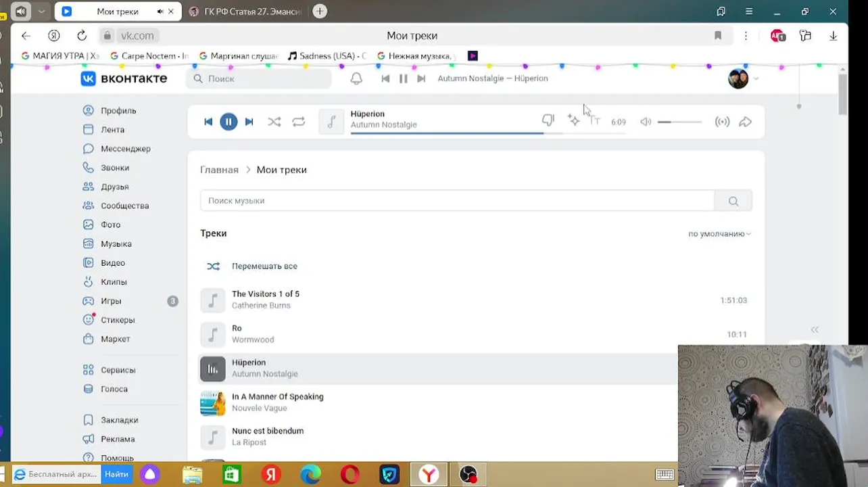Viewport: 868px width, 487px height.
Task: Click the ВКонтакте logo
Action: [x=124, y=78]
